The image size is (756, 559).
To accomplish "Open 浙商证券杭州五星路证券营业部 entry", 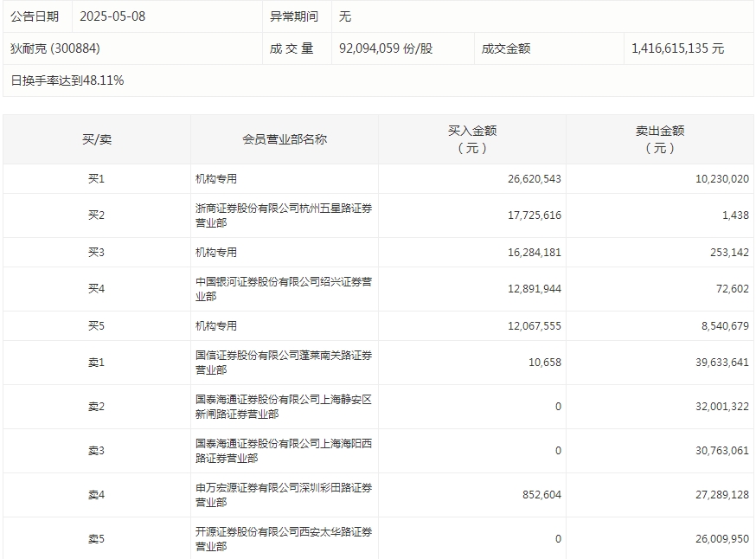I will click(284, 215).
